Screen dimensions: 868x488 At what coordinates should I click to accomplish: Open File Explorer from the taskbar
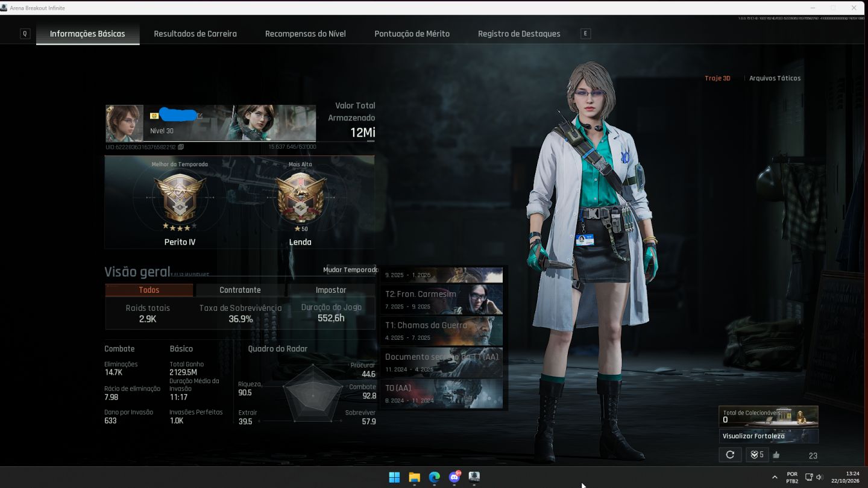pos(414,477)
